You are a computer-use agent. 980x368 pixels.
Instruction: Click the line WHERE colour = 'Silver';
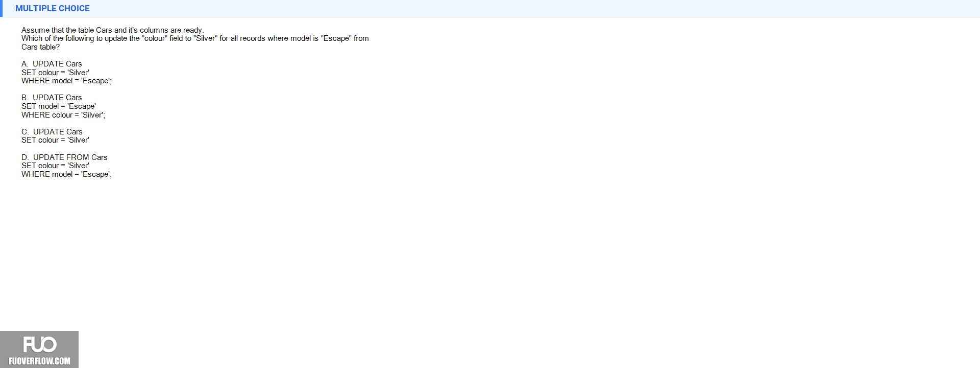click(63, 115)
